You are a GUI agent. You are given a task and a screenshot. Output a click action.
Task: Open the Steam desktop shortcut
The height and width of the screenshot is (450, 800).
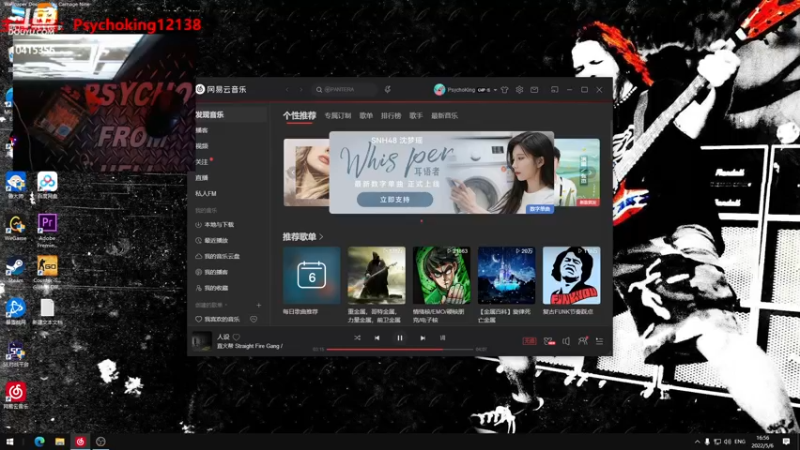click(x=15, y=270)
